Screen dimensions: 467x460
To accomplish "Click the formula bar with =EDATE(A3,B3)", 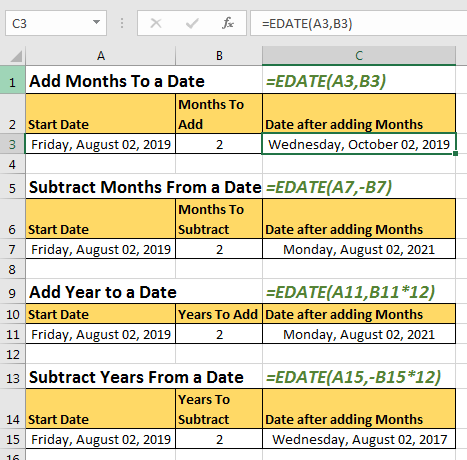I will 359,23.
